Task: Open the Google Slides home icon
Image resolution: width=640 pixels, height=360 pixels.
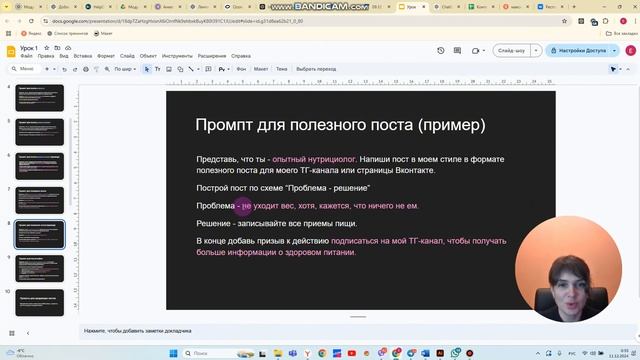Action: (x=11, y=51)
